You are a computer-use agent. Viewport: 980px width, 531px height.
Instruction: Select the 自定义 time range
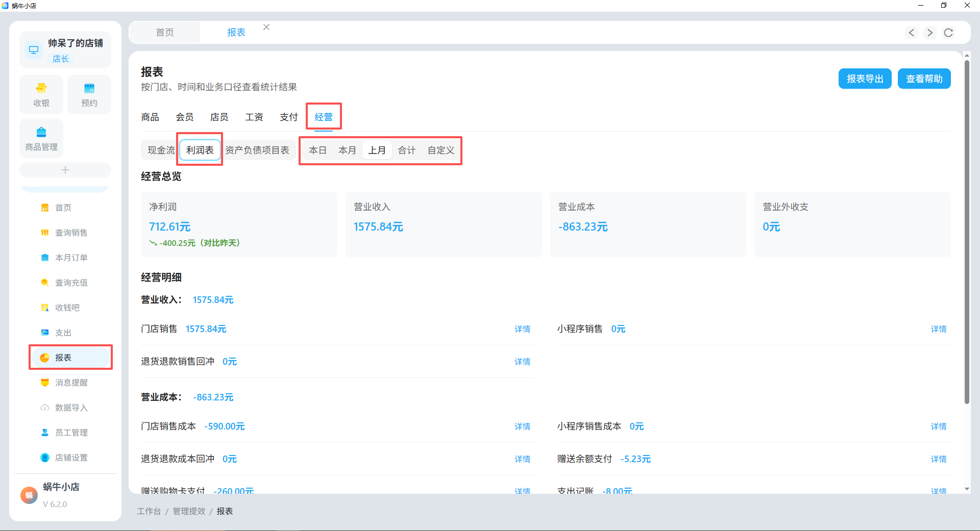pos(441,150)
